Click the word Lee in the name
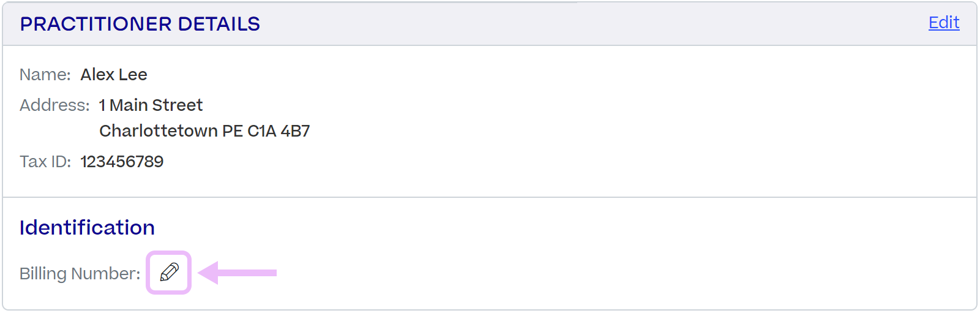 point(133,75)
